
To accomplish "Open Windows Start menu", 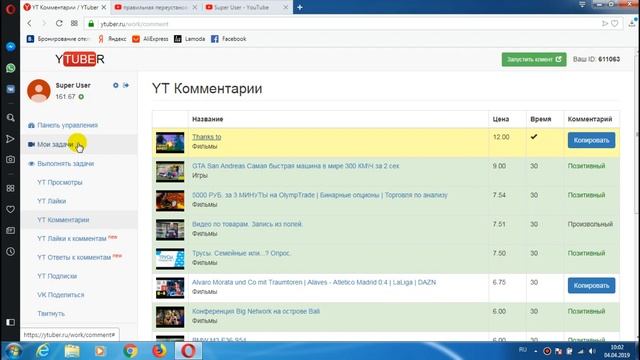I will pos(14,351).
